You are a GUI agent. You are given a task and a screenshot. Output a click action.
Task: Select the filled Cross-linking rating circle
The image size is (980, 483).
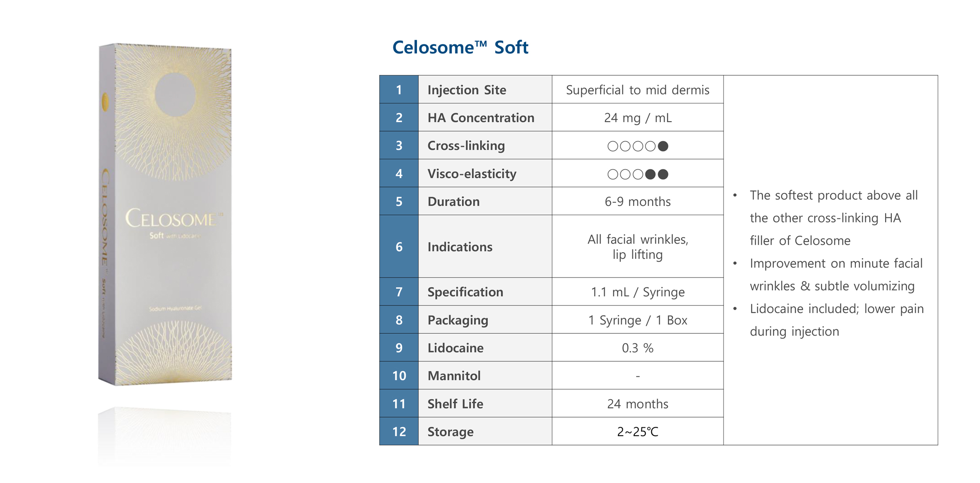coord(663,146)
